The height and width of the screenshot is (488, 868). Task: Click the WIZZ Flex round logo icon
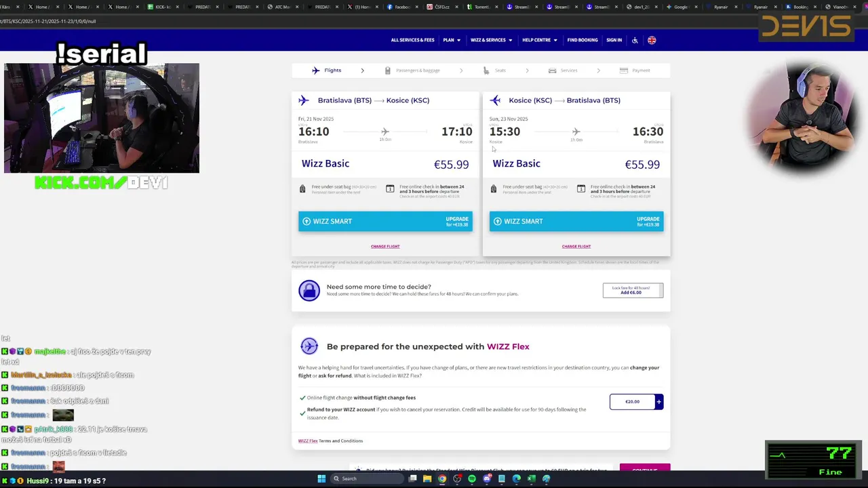click(309, 346)
